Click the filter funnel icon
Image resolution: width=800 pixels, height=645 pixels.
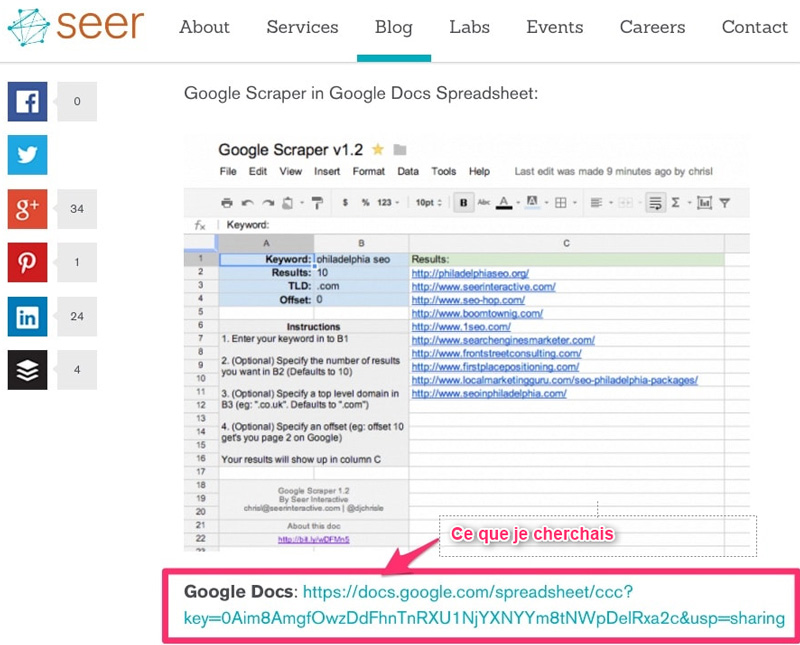click(x=724, y=203)
